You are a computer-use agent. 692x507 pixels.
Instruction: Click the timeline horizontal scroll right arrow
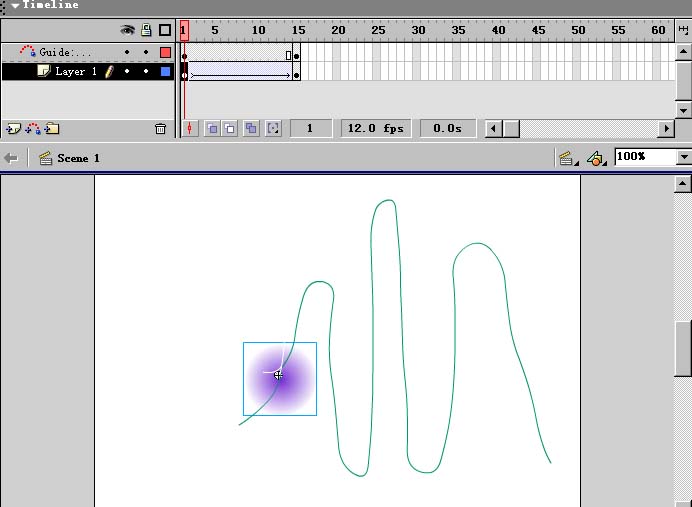pos(666,129)
